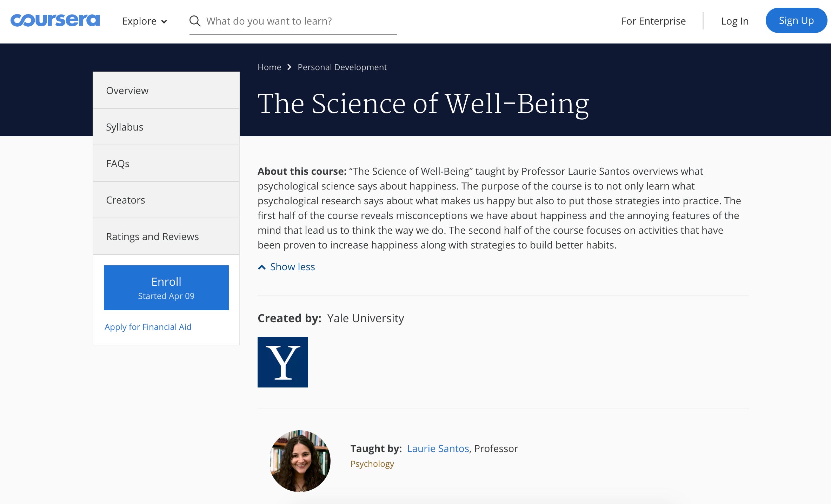Viewport: 831px width, 504px height.
Task: Click the breadcrumb chevron arrow
Action: coord(289,67)
